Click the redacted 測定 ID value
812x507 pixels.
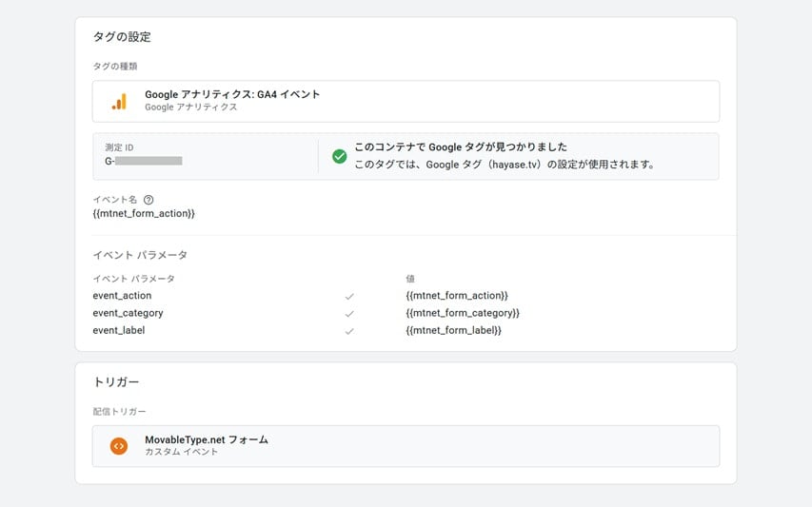(x=148, y=162)
